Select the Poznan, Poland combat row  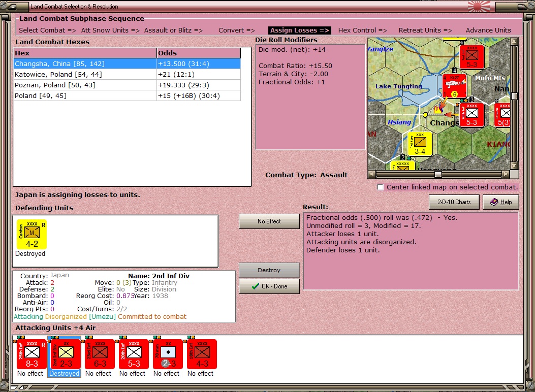point(127,85)
